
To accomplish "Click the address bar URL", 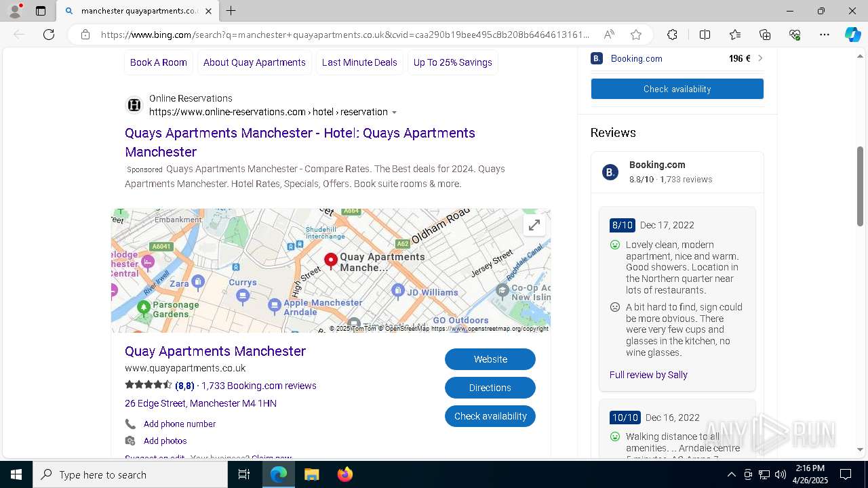I will coord(345,35).
